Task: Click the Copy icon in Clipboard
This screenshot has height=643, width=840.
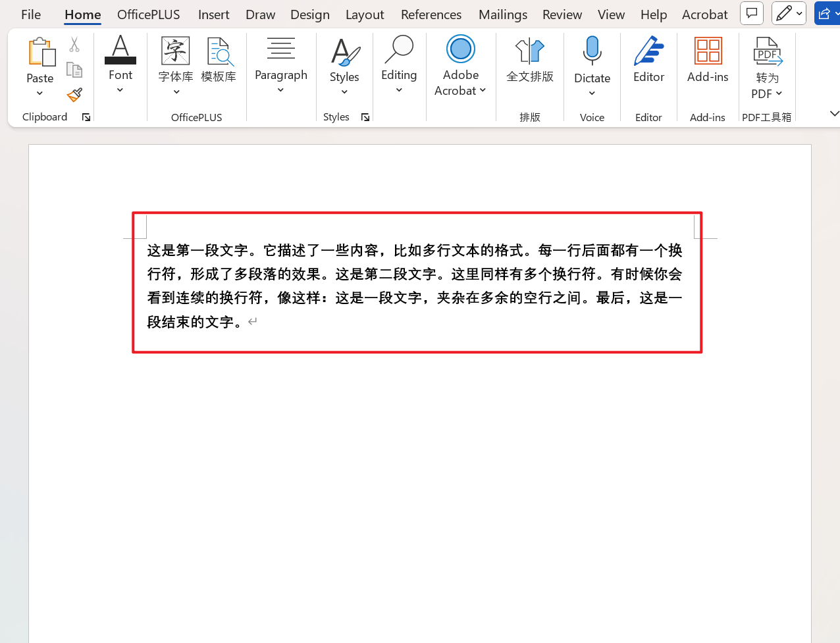Action: [74, 70]
